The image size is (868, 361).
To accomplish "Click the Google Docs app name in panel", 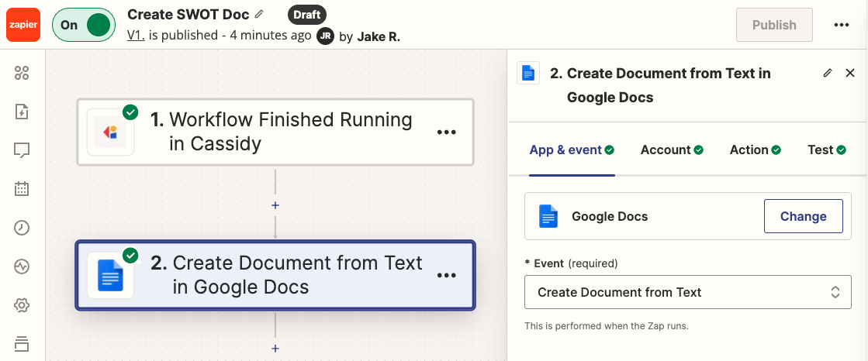I will click(610, 216).
